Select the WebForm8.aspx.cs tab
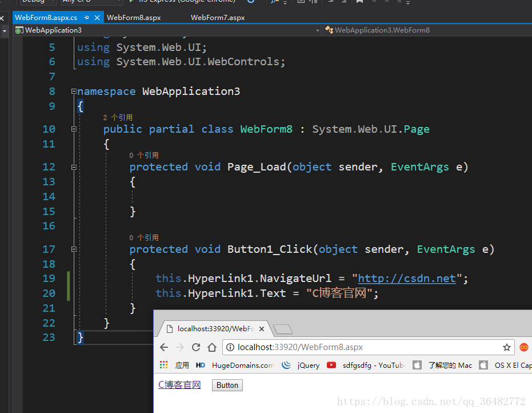This screenshot has height=413, width=532. coord(46,18)
